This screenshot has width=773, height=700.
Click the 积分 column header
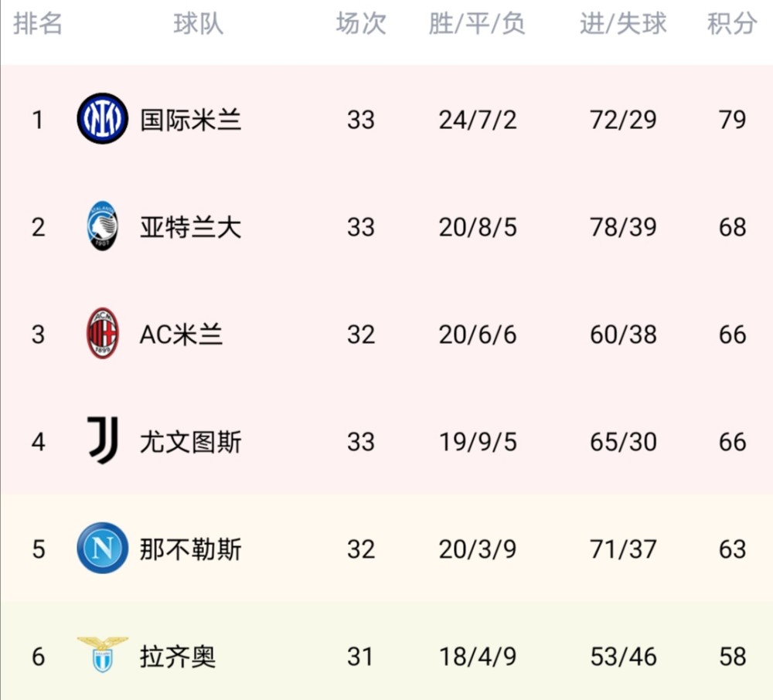click(732, 24)
